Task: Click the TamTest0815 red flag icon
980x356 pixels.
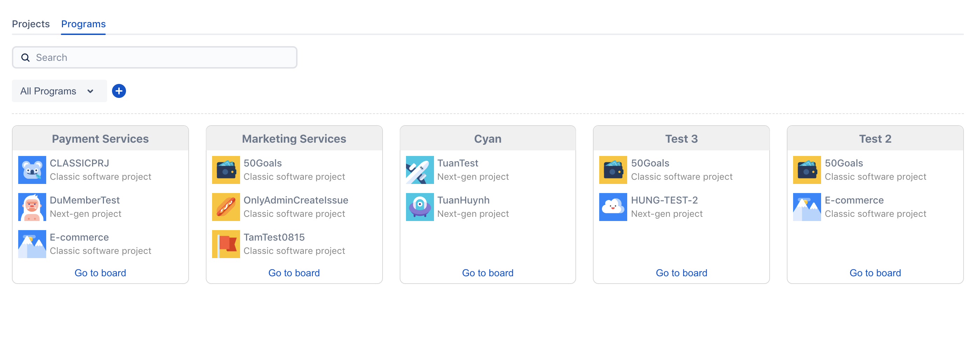Action: coord(226,244)
